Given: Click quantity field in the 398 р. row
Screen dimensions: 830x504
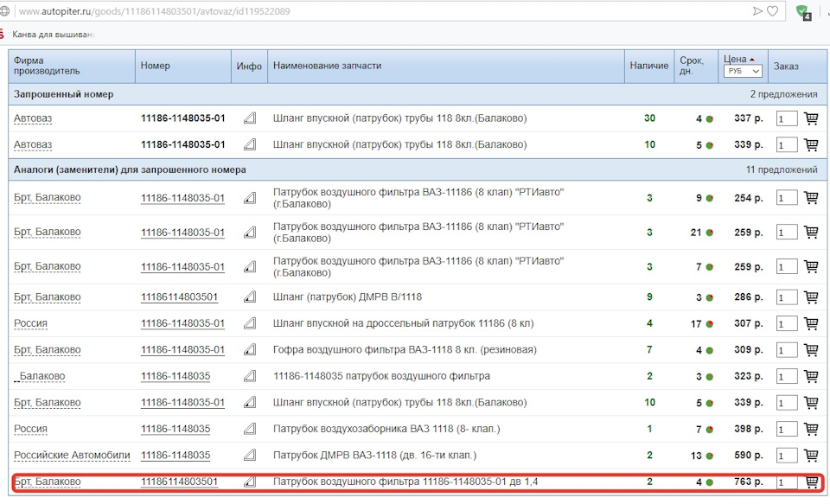Looking at the screenshot, I should [787, 430].
